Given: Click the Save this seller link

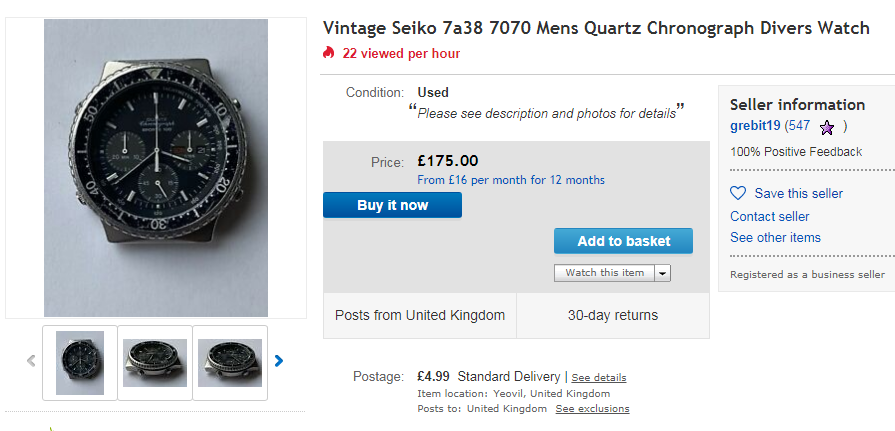Looking at the screenshot, I should point(799,193).
